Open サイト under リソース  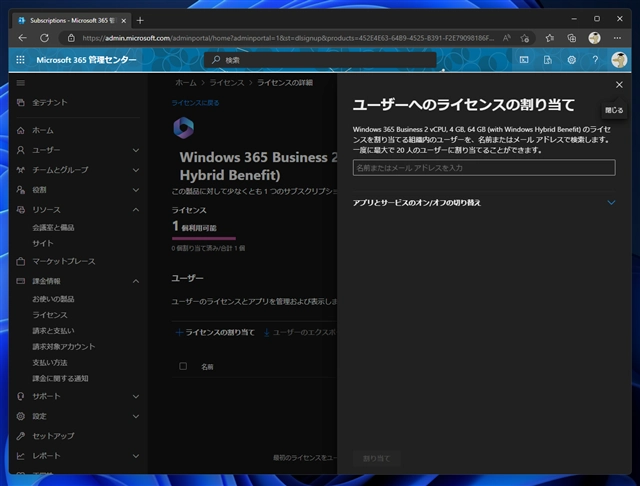coord(42,243)
